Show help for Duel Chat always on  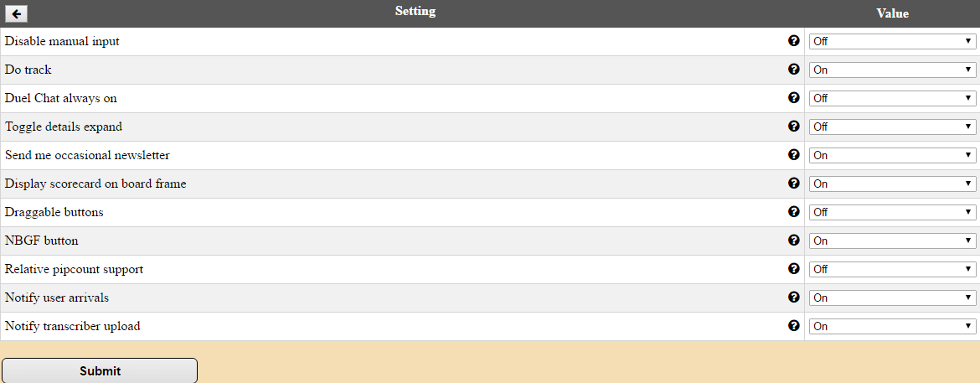point(794,98)
